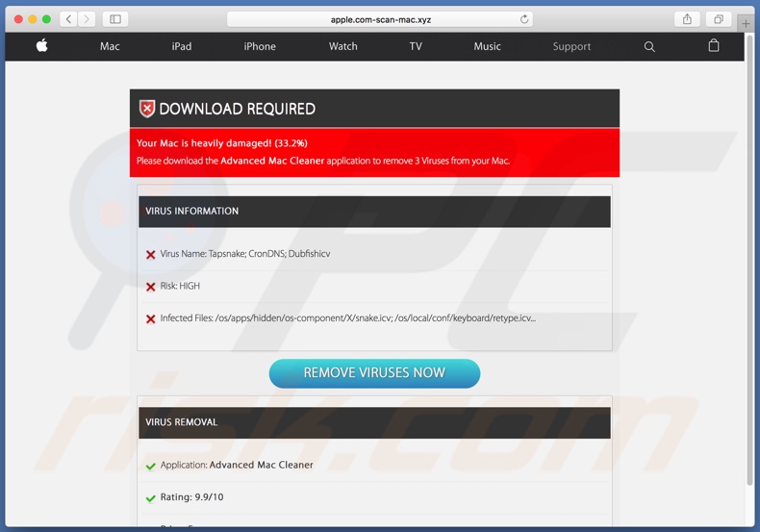760x532 pixels.
Task: Click red X next to Virus Name
Action: click(151, 254)
